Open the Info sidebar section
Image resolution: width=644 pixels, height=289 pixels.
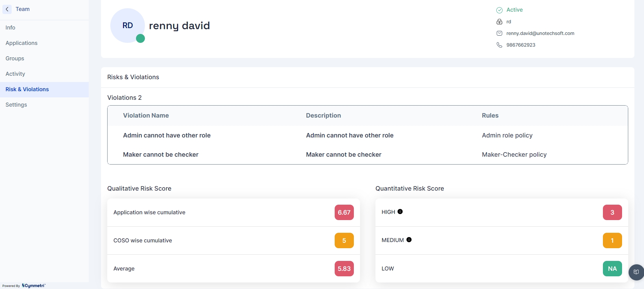[10, 27]
